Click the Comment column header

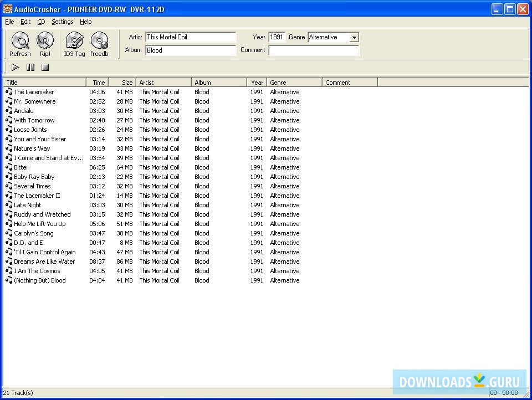tap(350, 82)
